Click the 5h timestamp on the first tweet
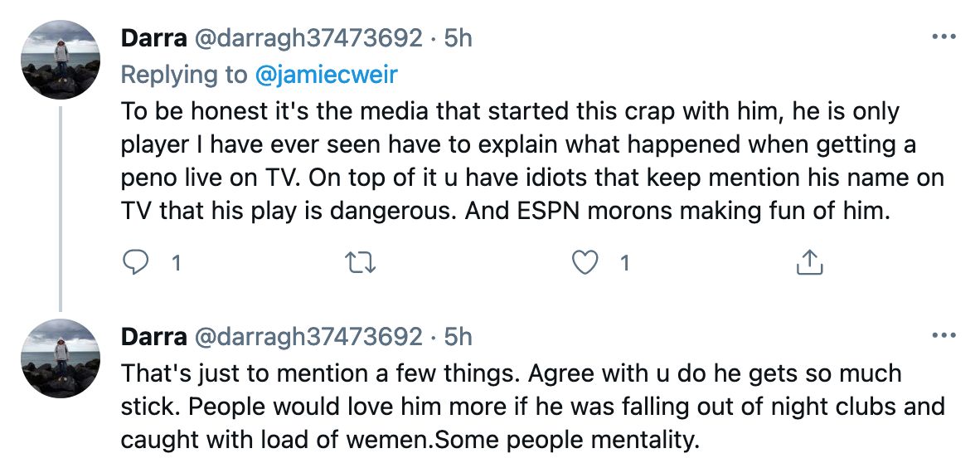This screenshot has height=468, width=980. [458, 38]
